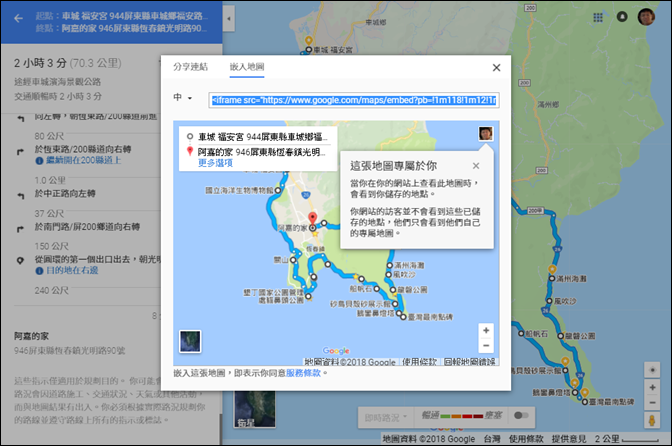Select the roundabout step 從圓環的第一個出口出去
Viewport: 672px width, 446px height.
pyautogui.click(x=98, y=259)
